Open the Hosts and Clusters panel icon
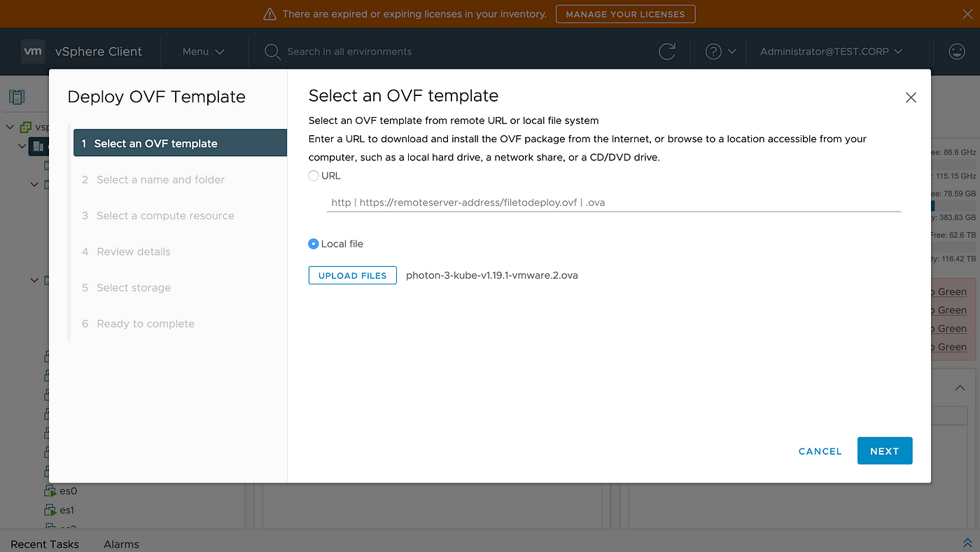Viewport: 980px width, 552px height. coord(17,97)
